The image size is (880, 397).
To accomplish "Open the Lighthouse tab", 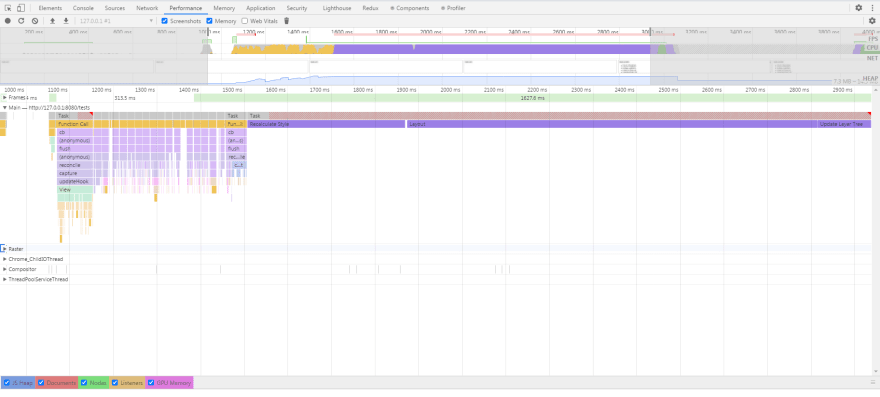I will [x=336, y=8].
